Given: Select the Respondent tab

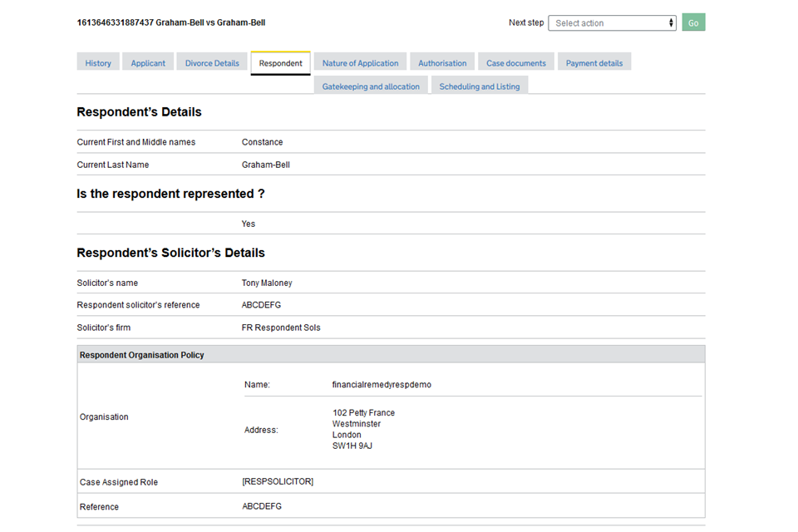Looking at the screenshot, I should (280, 63).
